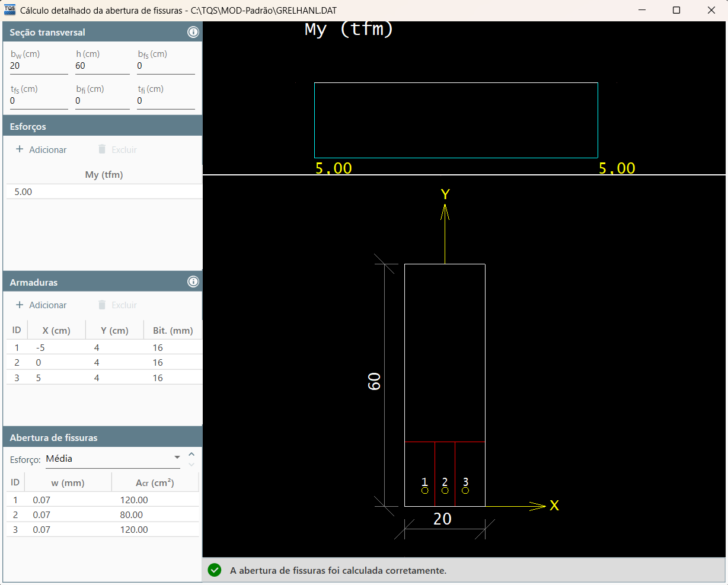Click the My (tfm) column header in Esforços
Screen dimensions: 728x585
pyautogui.click(x=104, y=175)
